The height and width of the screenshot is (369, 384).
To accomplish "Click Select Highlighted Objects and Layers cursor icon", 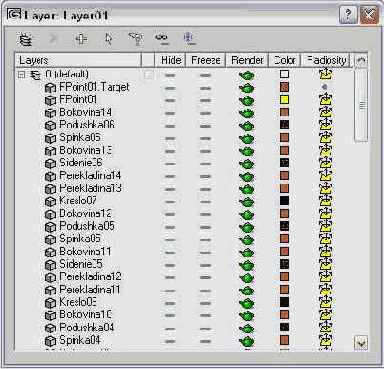I will (108, 39).
